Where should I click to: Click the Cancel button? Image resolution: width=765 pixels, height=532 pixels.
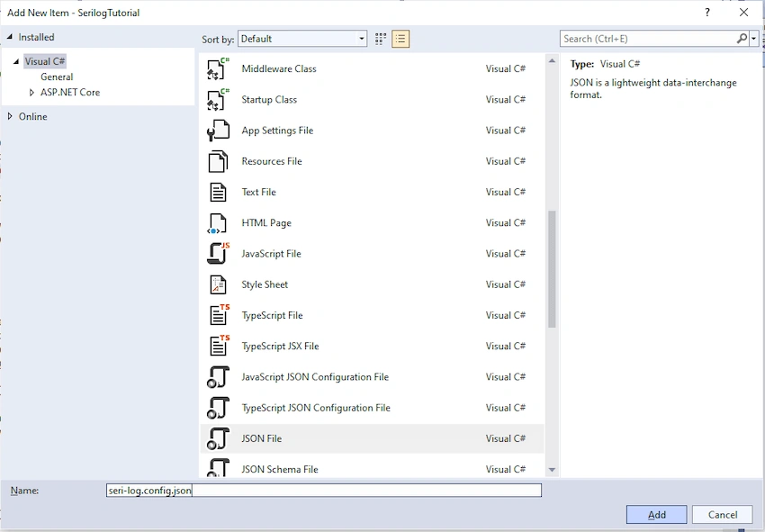point(723,514)
